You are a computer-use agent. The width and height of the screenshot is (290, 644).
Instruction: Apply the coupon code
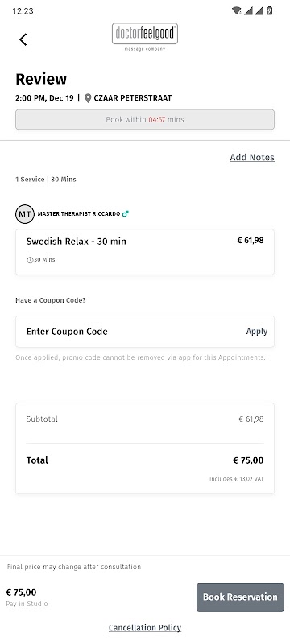point(257,332)
